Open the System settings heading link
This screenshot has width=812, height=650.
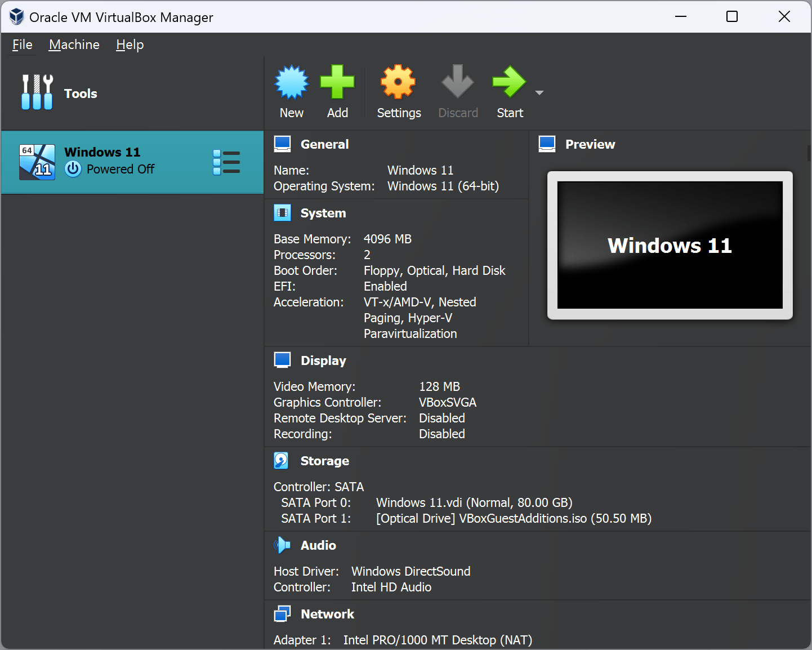[323, 213]
